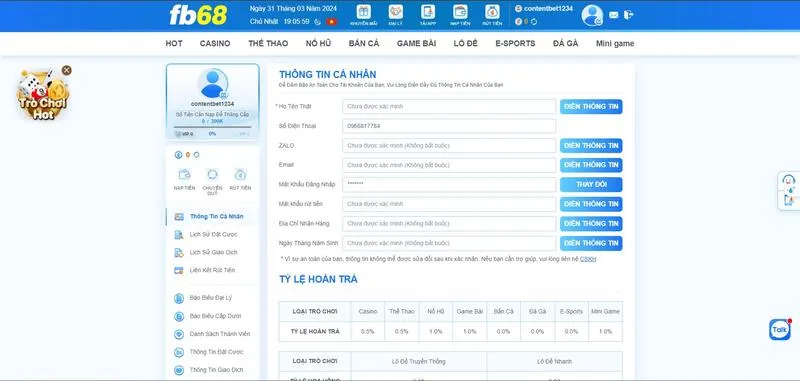The image size is (800, 381).
Task: Click Điền Thông Tin for Email
Action: (x=591, y=165)
